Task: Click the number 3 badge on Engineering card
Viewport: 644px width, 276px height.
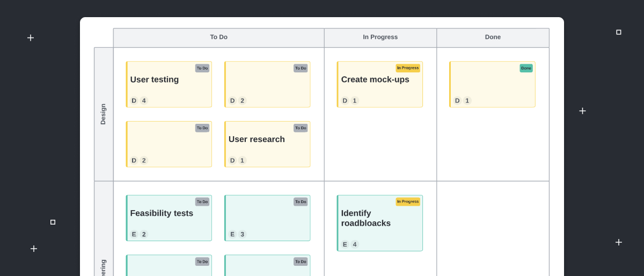Action: [x=242, y=234]
